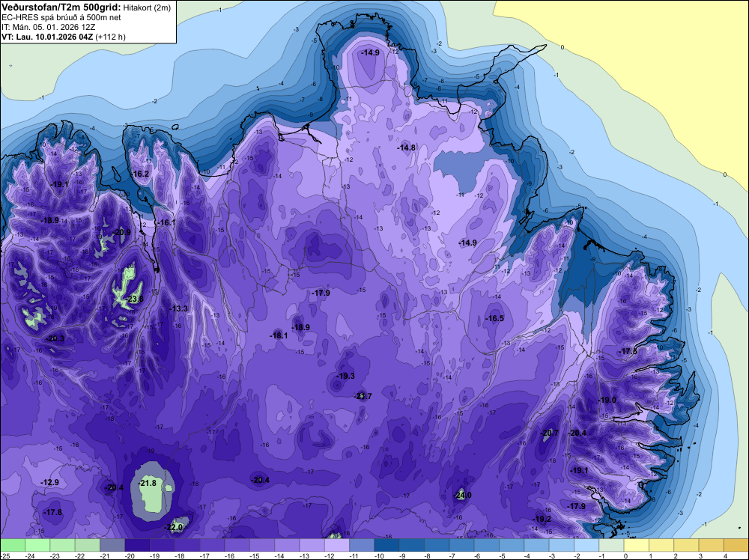
Task: Click the -16.5 temperature label
Action: point(495,318)
